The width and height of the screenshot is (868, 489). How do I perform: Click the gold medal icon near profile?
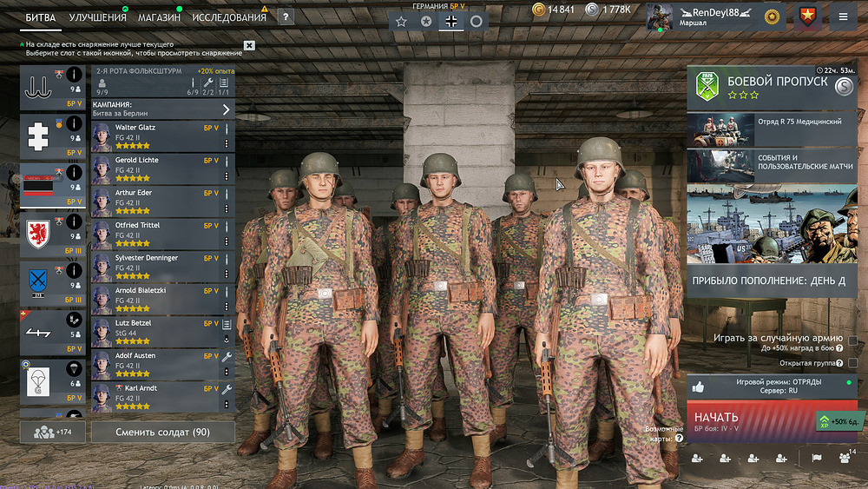click(772, 17)
